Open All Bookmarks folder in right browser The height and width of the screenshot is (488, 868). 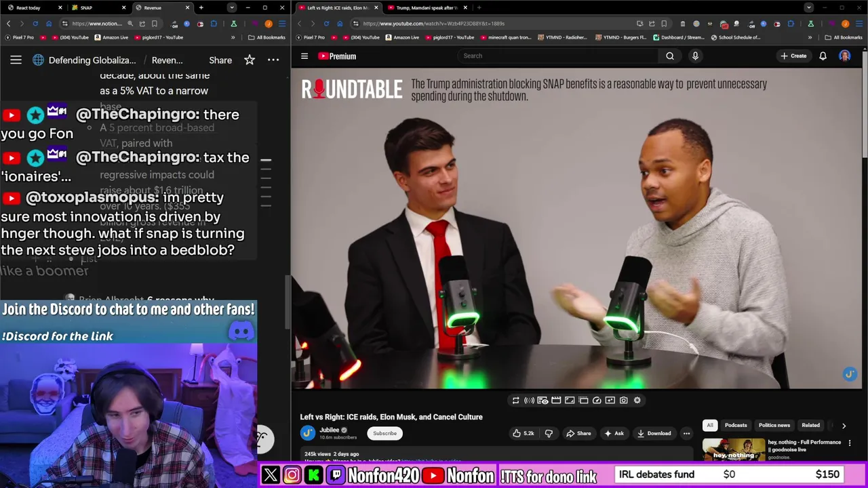[x=844, y=37]
